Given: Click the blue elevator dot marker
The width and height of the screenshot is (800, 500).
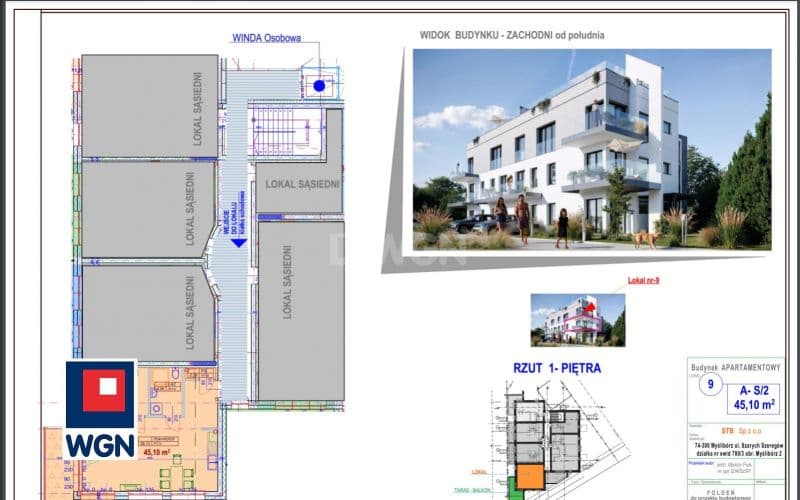Looking at the screenshot, I should 319,86.
